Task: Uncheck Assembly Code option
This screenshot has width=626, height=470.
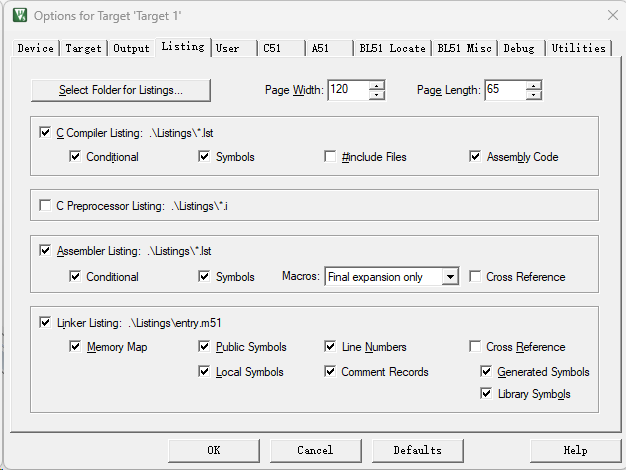Action: click(x=476, y=157)
